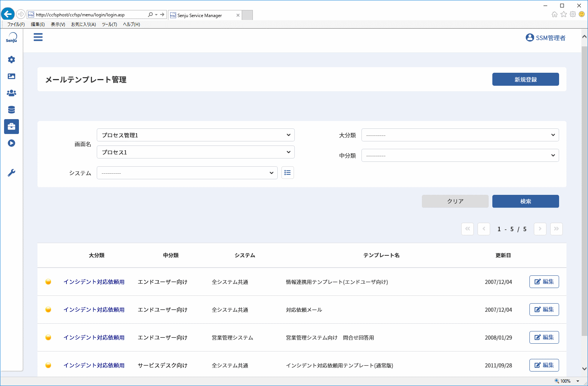Click the クリア button
Screen dimensions: 588x386
click(x=455, y=201)
